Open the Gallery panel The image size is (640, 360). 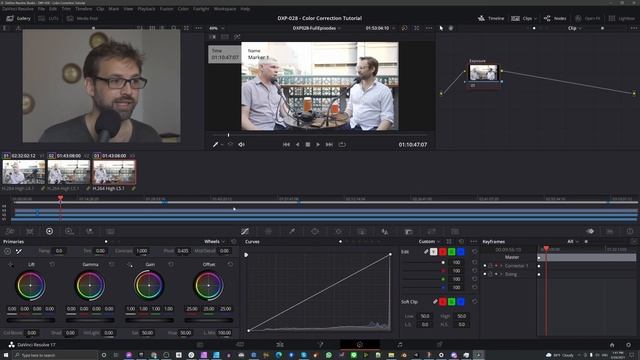click(x=18, y=18)
